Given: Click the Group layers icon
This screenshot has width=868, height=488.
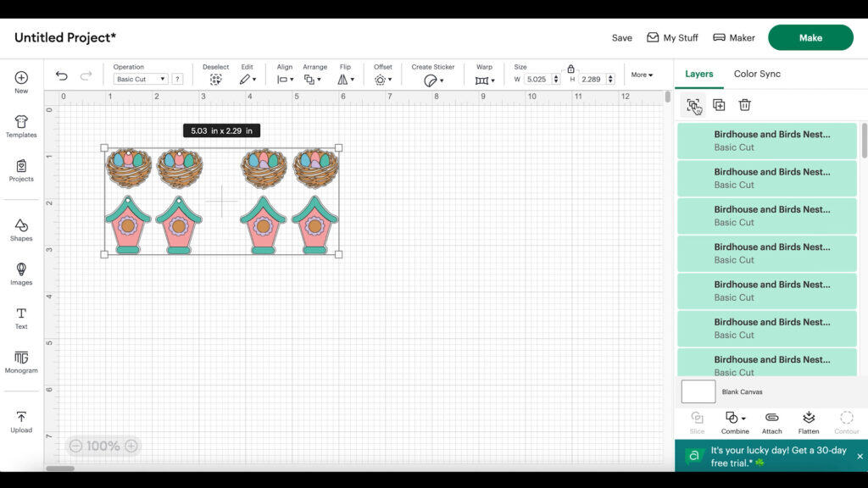Looking at the screenshot, I should coord(693,105).
